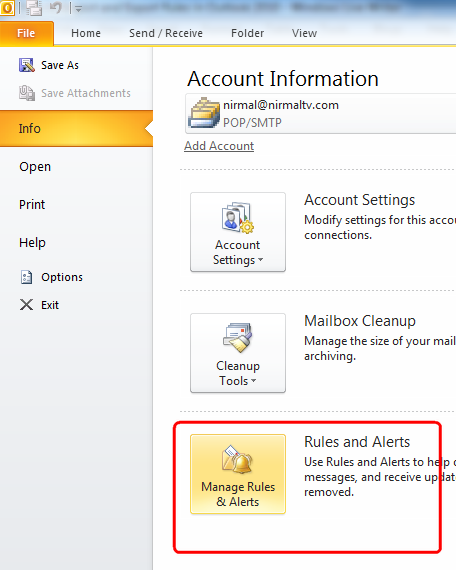Open the Cleanup Tools dropdown button

(238, 353)
